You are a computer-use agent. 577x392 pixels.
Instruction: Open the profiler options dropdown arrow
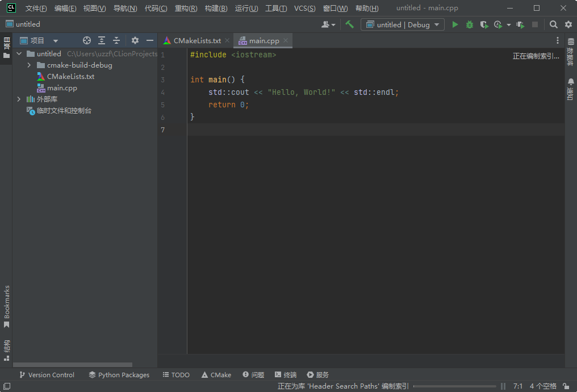pos(508,25)
